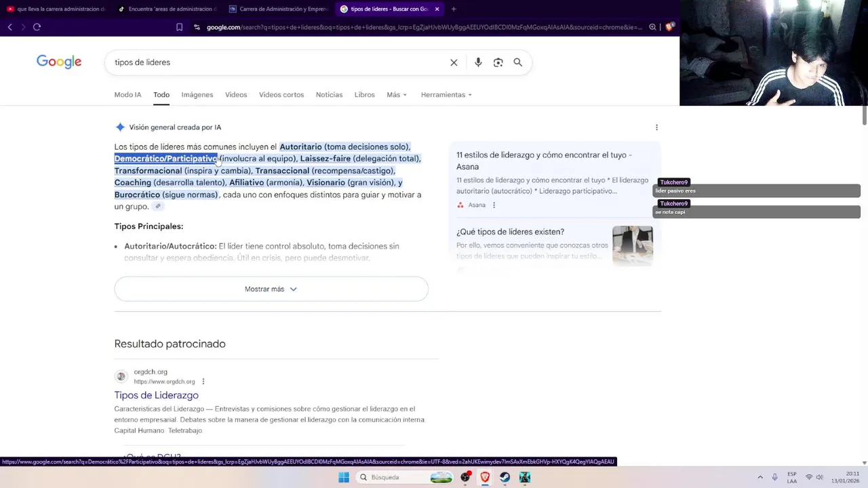Select the 'Videos cortos' search tab

[x=281, y=95]
